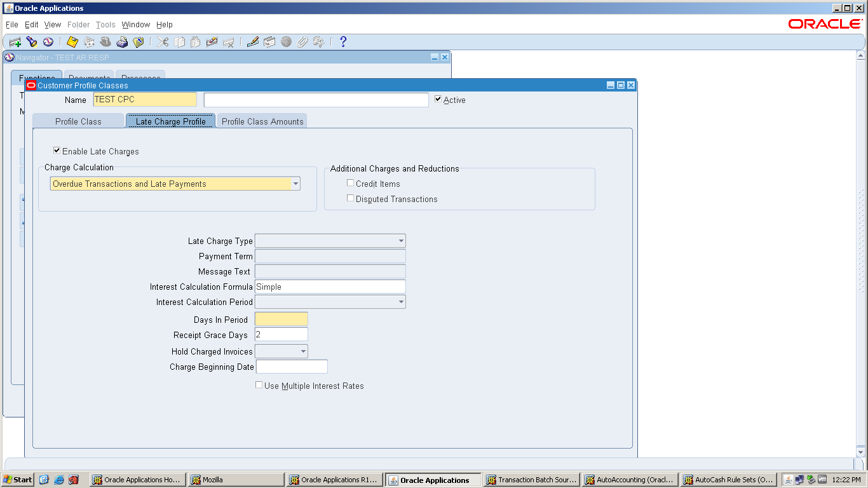Click the Interest Calculation Formula field
Screen dimensions: 868x488
pos(330,287)
